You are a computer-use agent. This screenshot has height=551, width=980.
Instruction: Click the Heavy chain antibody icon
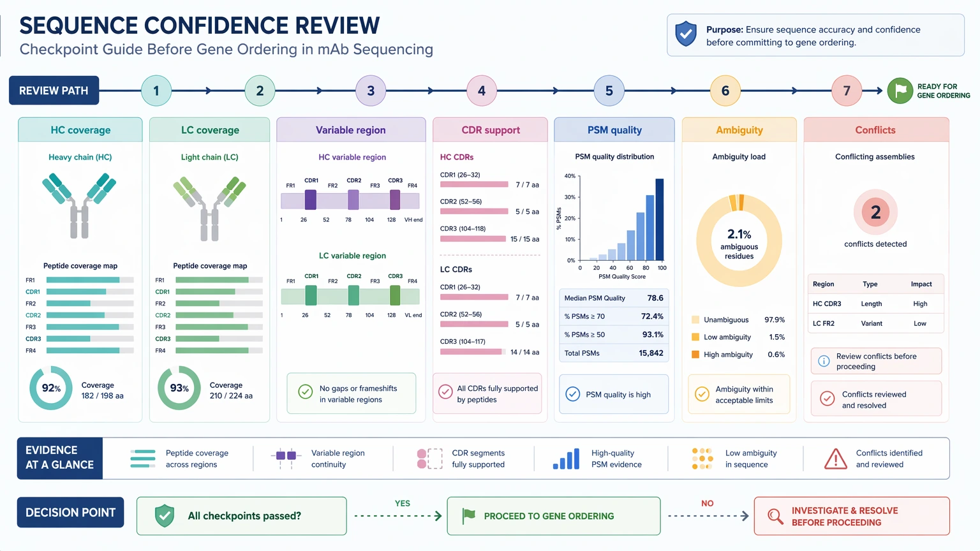[x=80, y=205]
